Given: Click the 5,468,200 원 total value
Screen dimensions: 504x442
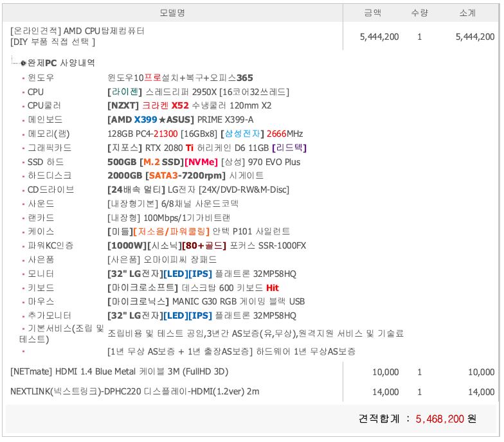Looking at the screenshot, I should [x=446, y=419].
